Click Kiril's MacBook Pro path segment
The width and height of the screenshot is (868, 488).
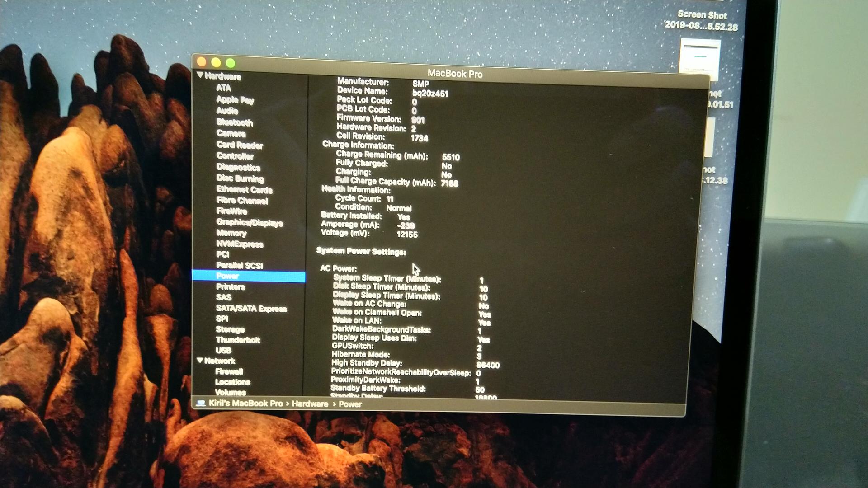tap(245, 403)
